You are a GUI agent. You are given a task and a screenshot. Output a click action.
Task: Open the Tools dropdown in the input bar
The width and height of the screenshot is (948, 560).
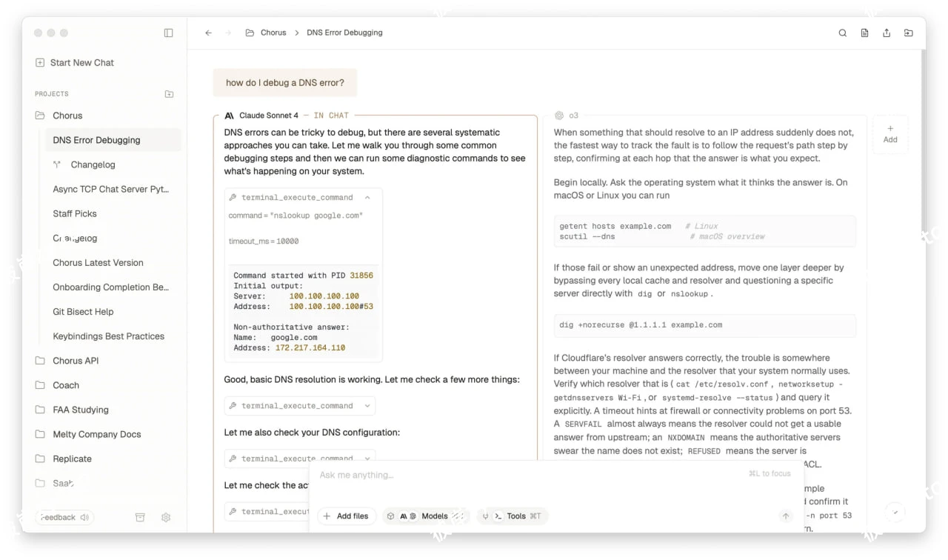click(x=516, y=516)
